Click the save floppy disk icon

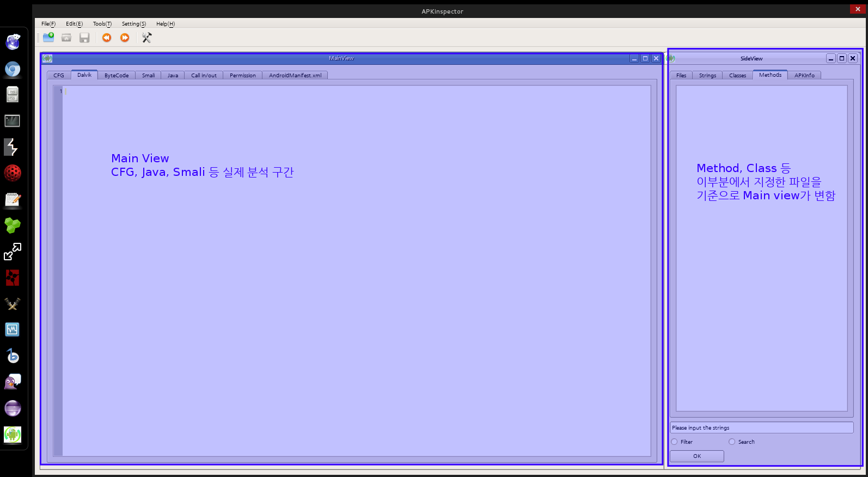tap(84, 38)
